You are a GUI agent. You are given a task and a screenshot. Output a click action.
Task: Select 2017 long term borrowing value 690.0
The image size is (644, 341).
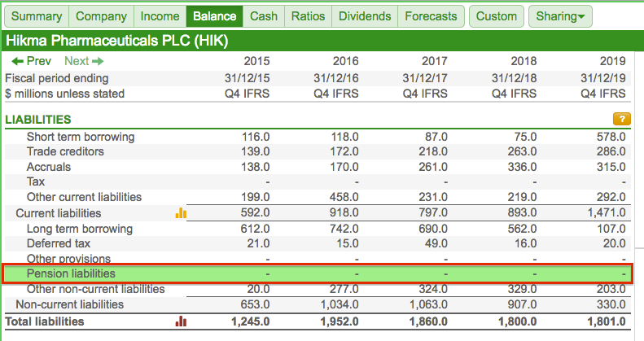coord(433,229)
